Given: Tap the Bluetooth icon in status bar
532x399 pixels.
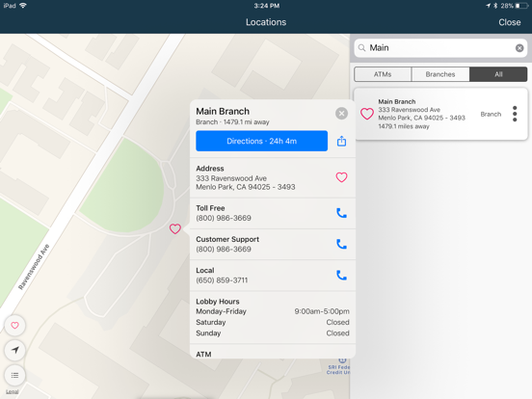Looking at the screenshot, I should (x=495, y=6).
